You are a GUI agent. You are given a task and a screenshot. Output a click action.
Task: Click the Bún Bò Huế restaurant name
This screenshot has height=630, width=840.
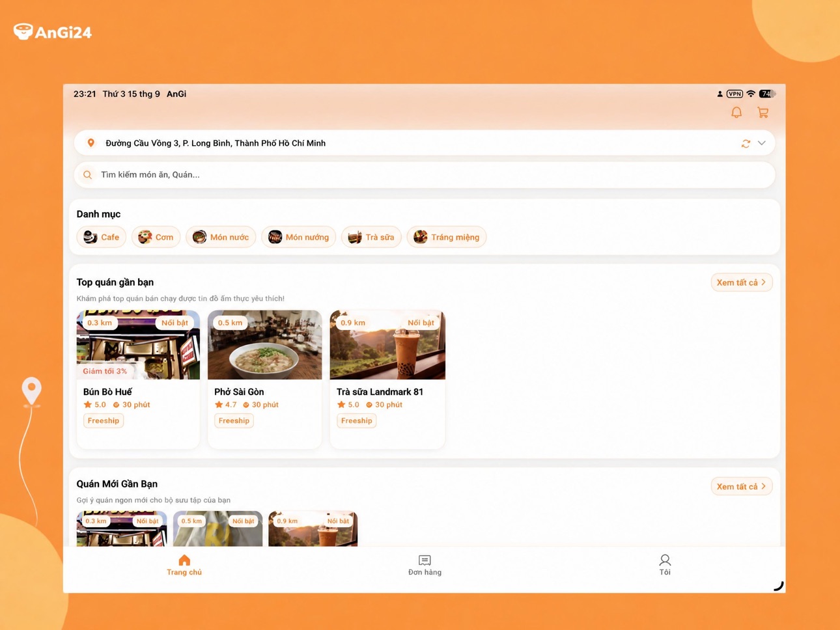tap(107, 392)
